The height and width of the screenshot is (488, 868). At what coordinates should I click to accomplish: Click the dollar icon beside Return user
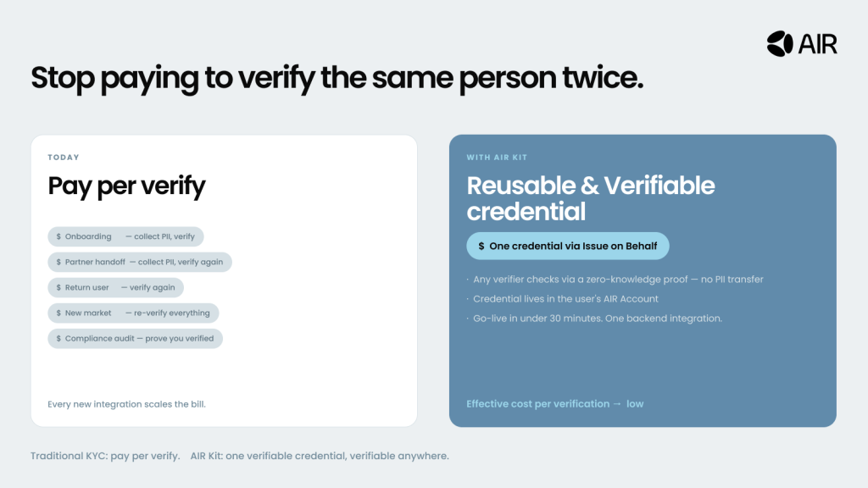click(x=58, y=288)
